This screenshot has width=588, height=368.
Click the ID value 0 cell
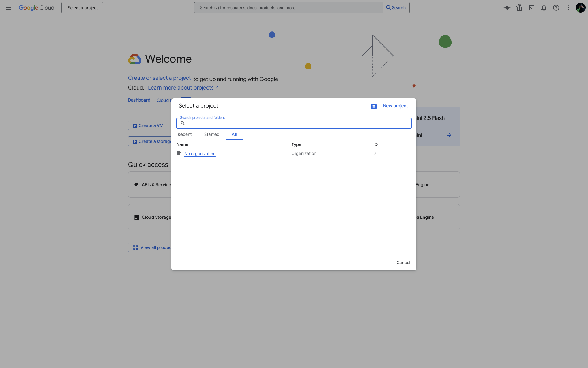(x=375, y=153)
